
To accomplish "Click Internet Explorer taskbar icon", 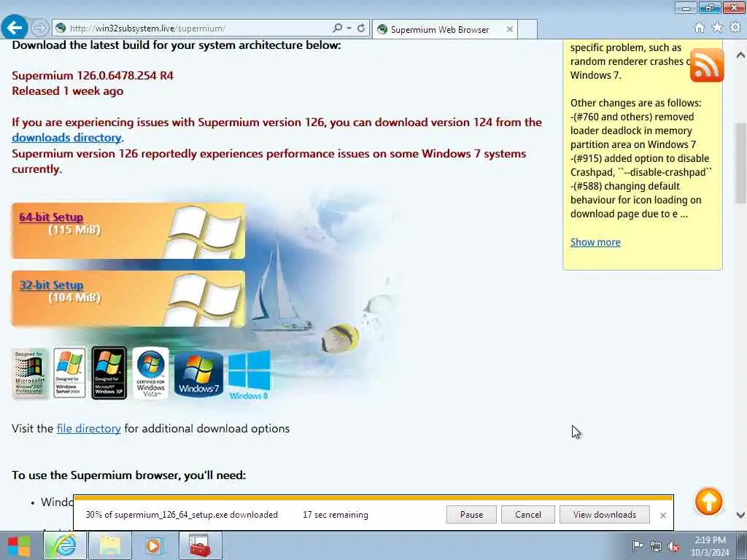I will click(65, 545).
